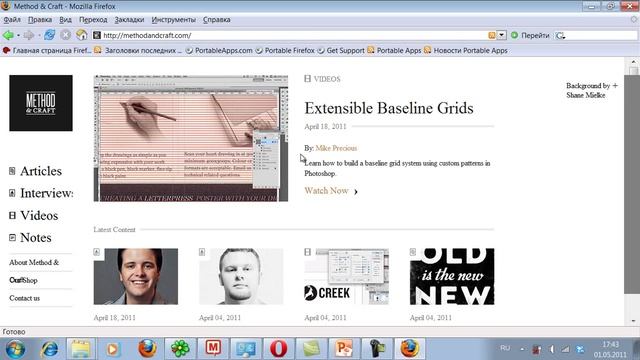Click the Watch Now link
The width and height of the screenshot is (640, 360).
pos(331,191)
